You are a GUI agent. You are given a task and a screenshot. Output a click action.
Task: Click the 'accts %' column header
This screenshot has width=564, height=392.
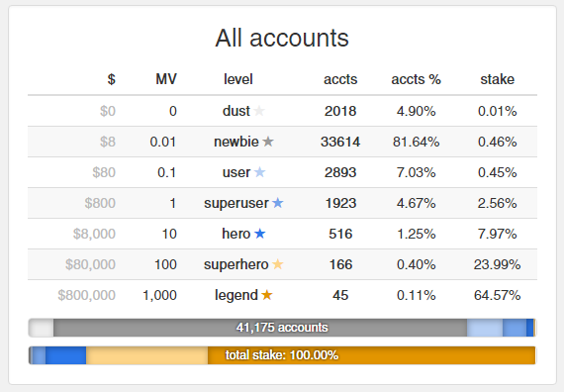417,79
